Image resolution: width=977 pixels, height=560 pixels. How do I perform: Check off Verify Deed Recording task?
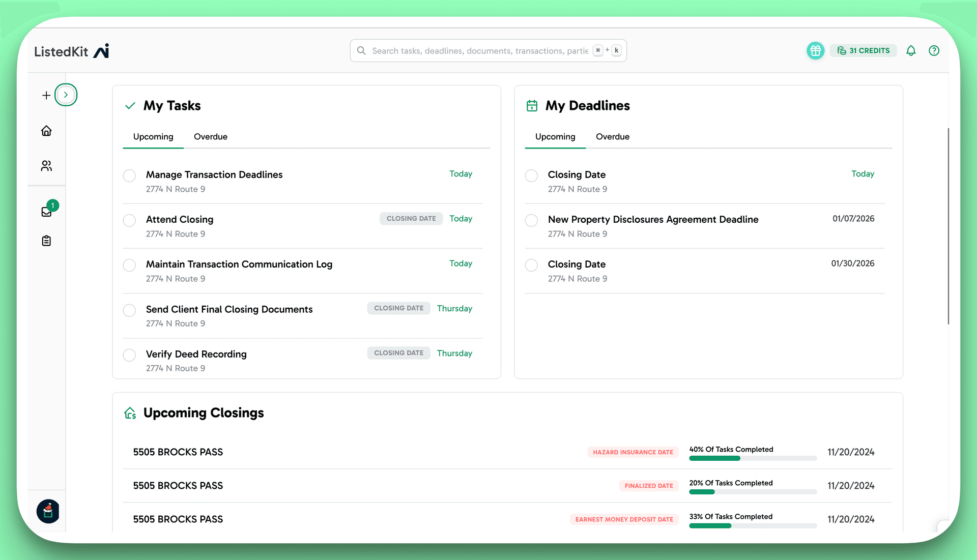tap(129, 355)
